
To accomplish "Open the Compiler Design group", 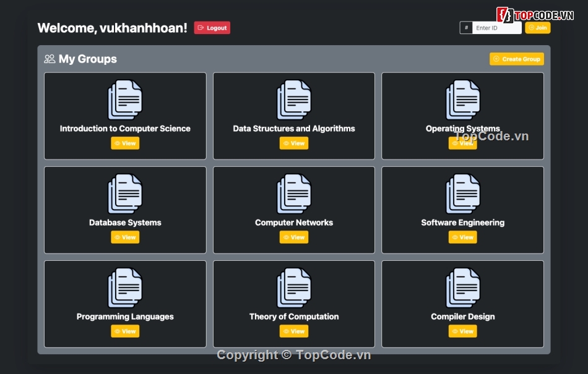I will [462, 331].
